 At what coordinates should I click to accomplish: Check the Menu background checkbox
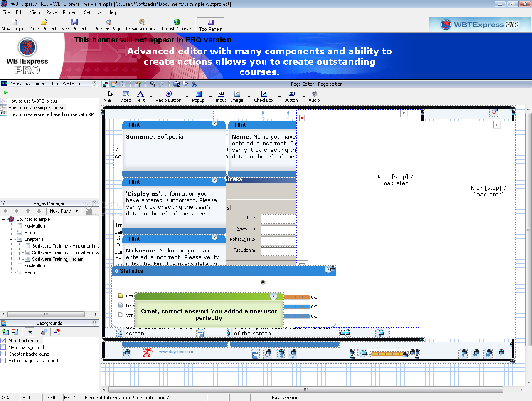point(3,347)
